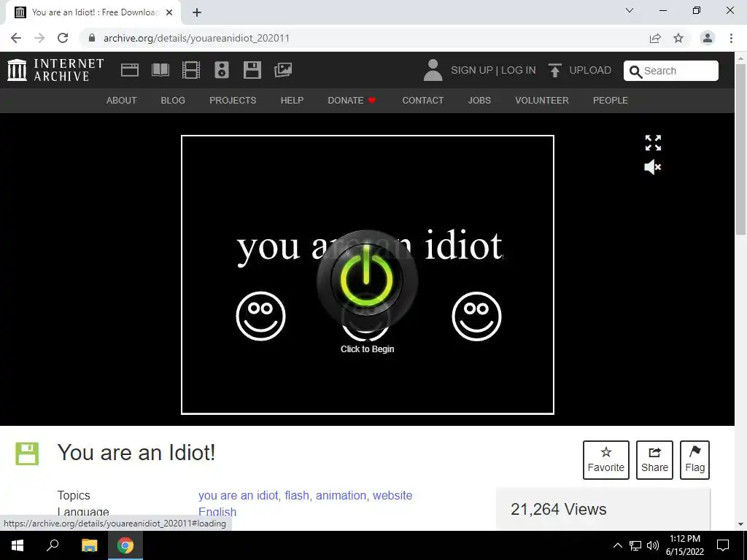Click the Internet Archive logo

(55, 70)
